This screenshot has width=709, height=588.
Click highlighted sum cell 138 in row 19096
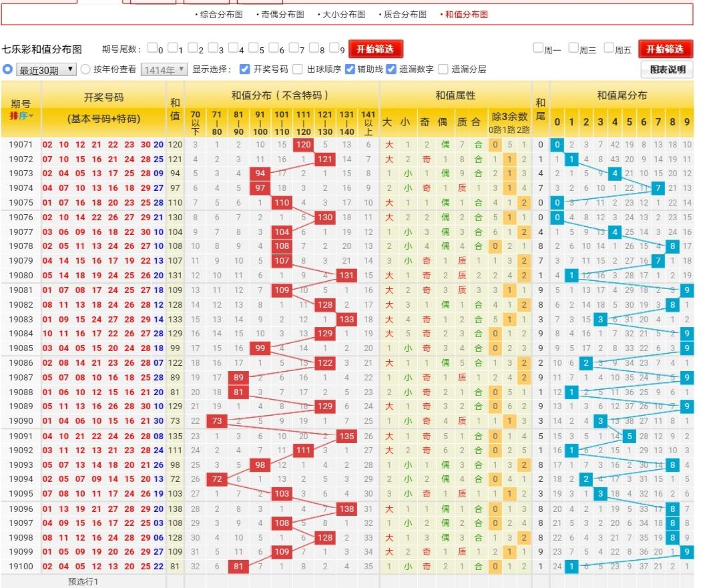click(346, 509)
